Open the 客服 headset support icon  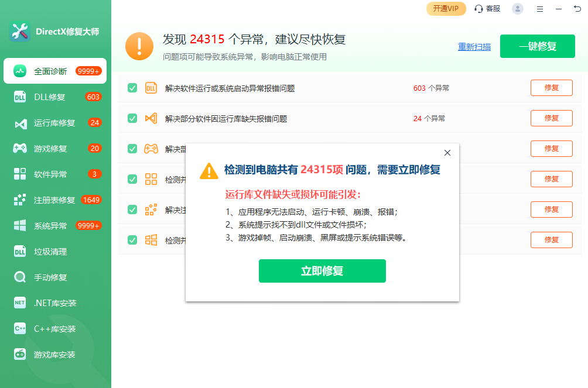click(x=479, y=9)
